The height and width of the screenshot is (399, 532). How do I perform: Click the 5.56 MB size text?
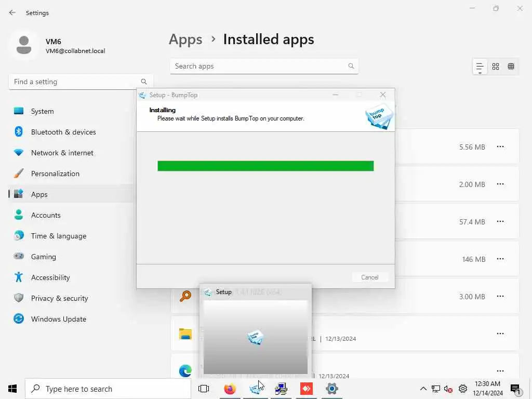pyautogui.click(x=472, y=147)
